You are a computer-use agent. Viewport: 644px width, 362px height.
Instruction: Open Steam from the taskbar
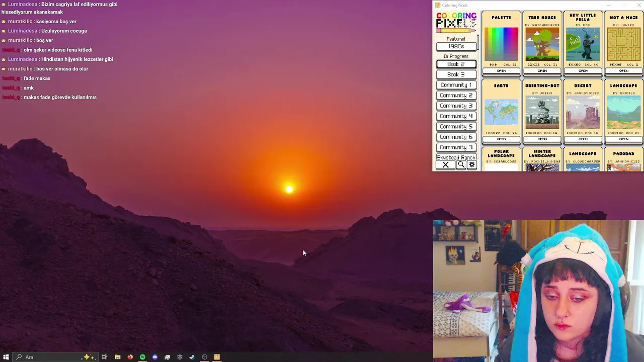tap(192, 357)
